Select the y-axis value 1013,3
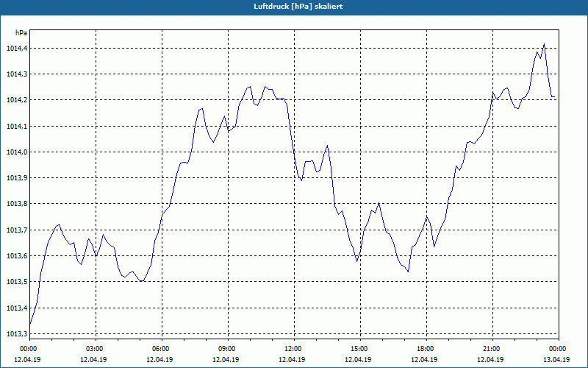 pyautogui.click(x=17, y=334)
